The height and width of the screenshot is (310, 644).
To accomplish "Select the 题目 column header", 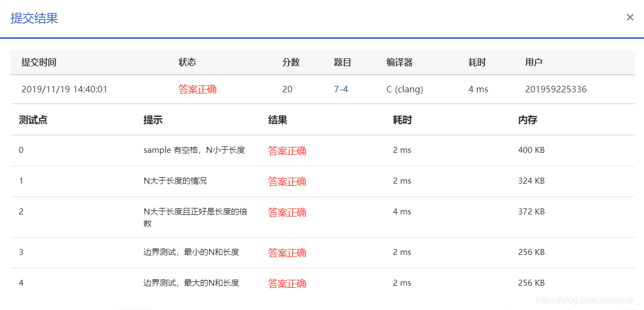I will pos(343,63).
